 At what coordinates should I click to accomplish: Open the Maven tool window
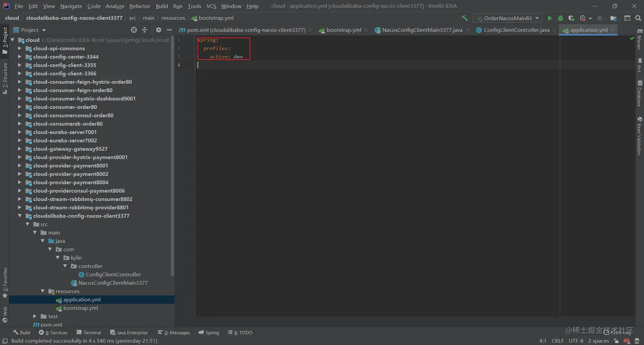(x=639, y=40)
